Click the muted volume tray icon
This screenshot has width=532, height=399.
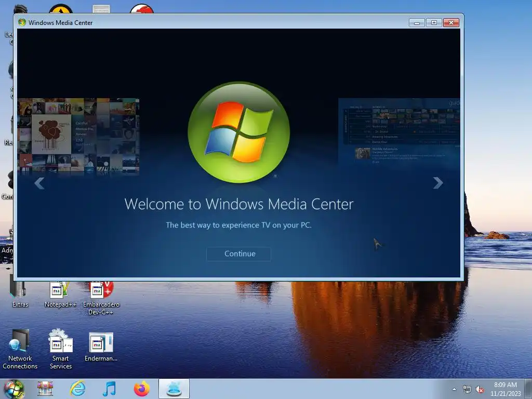480,390
